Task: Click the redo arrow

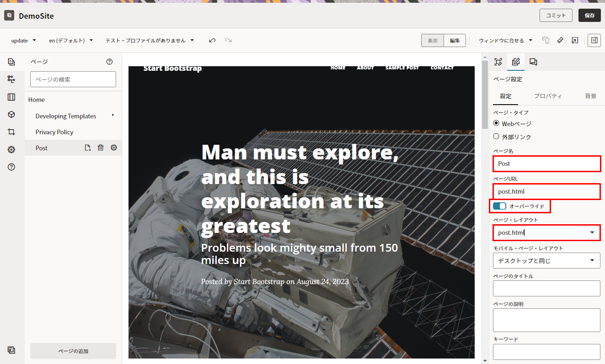Action: tap(228, 40)
